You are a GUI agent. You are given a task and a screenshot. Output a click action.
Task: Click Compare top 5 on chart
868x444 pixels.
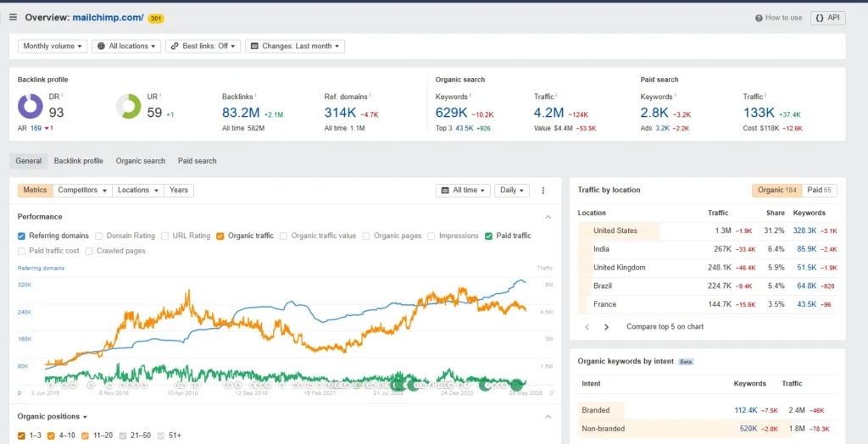click(665, 326)
